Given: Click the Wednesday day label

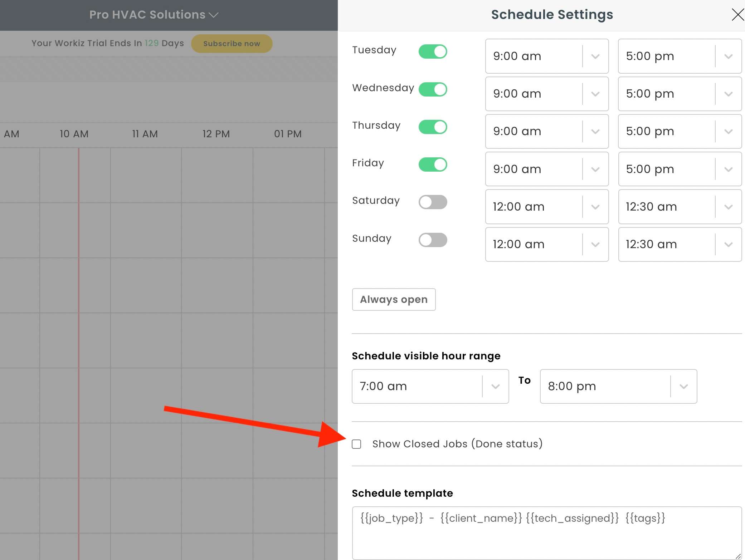Looking at the screenshot, I should click(x=383, y=88).
